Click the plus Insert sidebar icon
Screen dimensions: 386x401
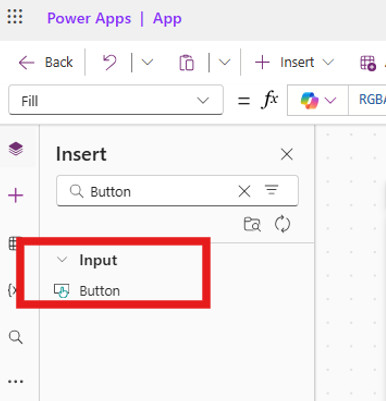click(16, 195)
